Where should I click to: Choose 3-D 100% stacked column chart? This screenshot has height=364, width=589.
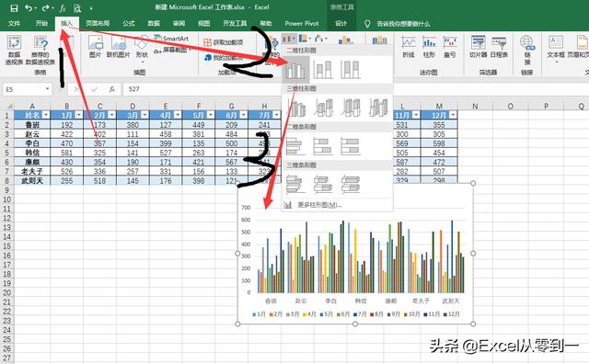tap(351, 108)
